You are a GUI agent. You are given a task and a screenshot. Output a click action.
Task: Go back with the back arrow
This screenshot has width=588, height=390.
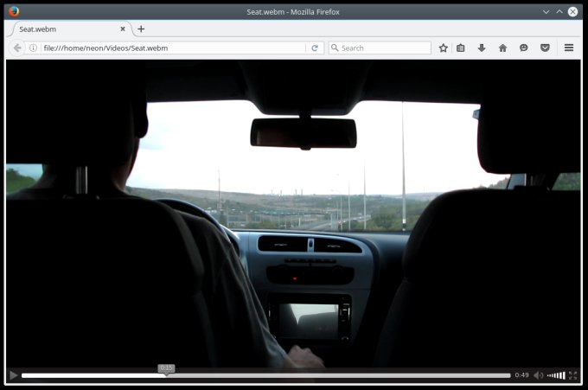(17, 48)
